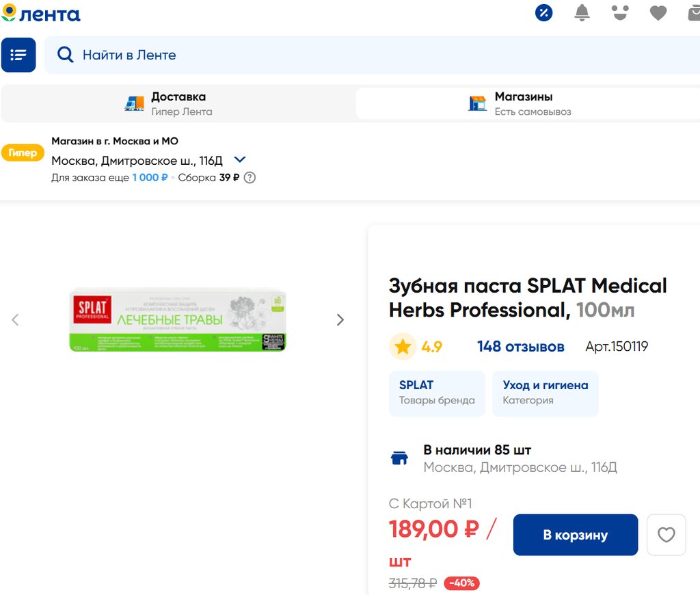Click the -40% discount badge
The width and height of the screenshot is (700, 595).
461,583
